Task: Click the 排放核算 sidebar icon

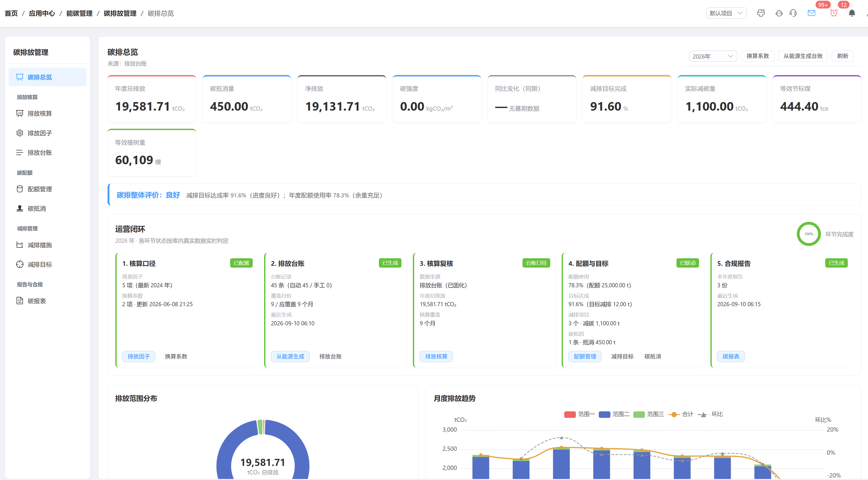Action: 20,113
